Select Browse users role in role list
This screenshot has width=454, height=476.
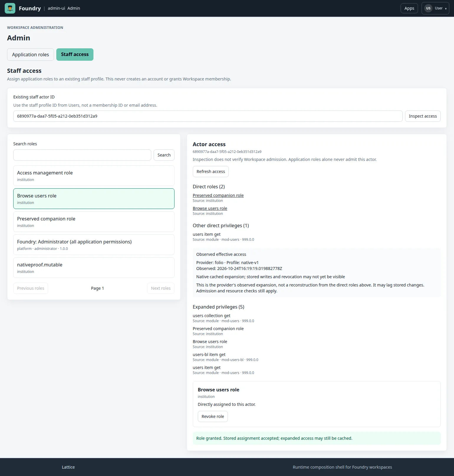[x=94, y=199]
